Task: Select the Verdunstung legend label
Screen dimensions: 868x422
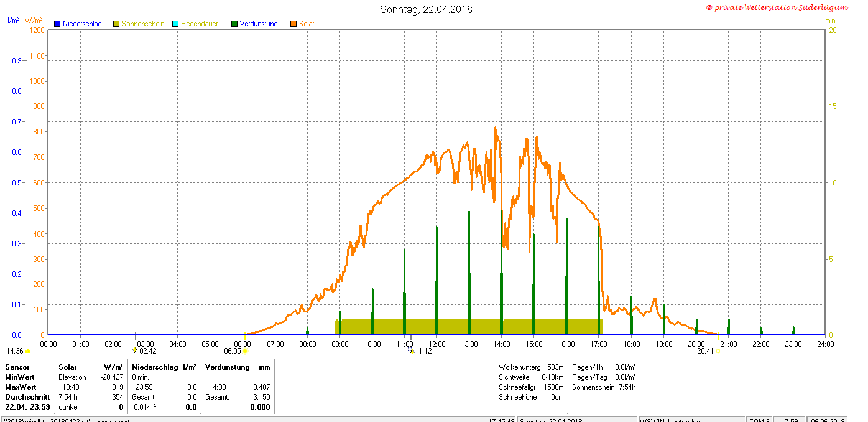Action: click(x=259, y=24)
